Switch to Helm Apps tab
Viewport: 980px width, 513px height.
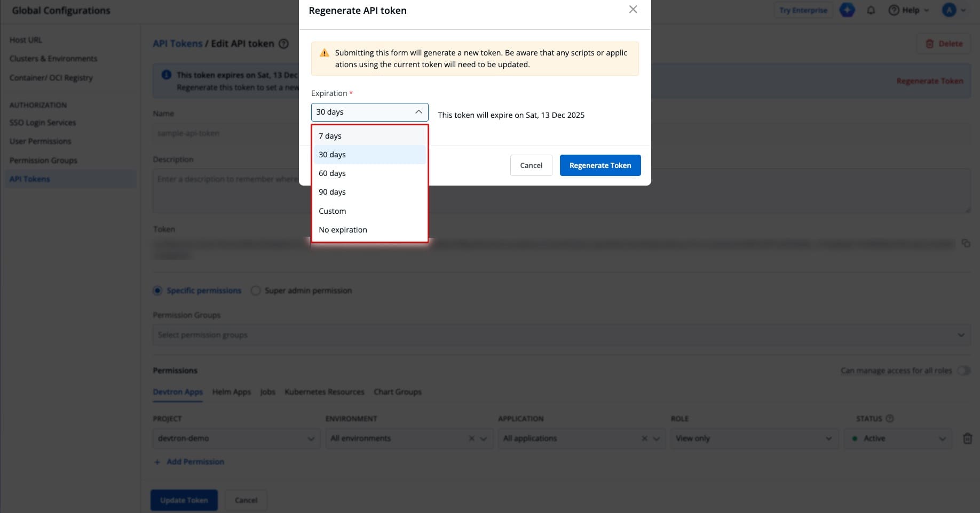(231, 392)
